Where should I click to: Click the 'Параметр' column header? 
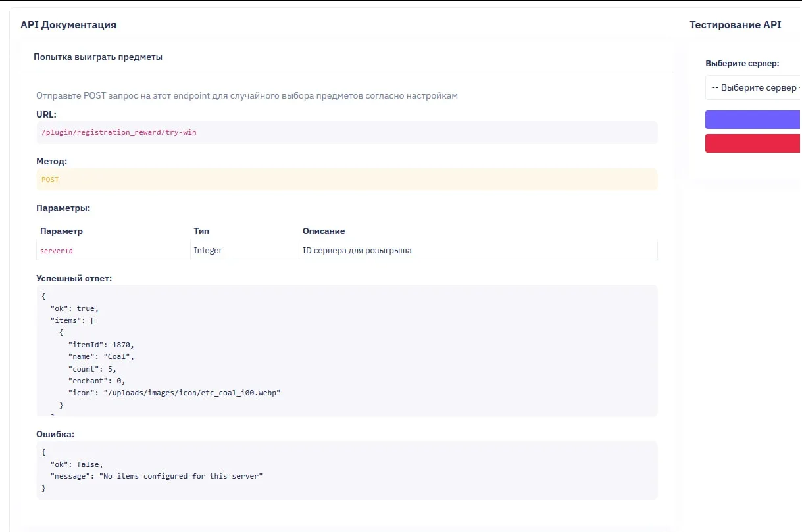(61, 231)
